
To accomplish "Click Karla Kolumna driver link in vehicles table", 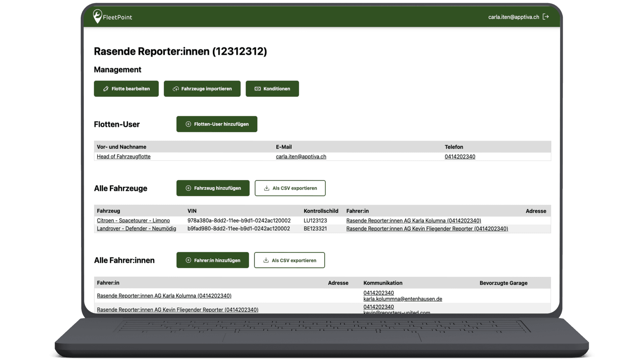I will (x=413, y=221).
